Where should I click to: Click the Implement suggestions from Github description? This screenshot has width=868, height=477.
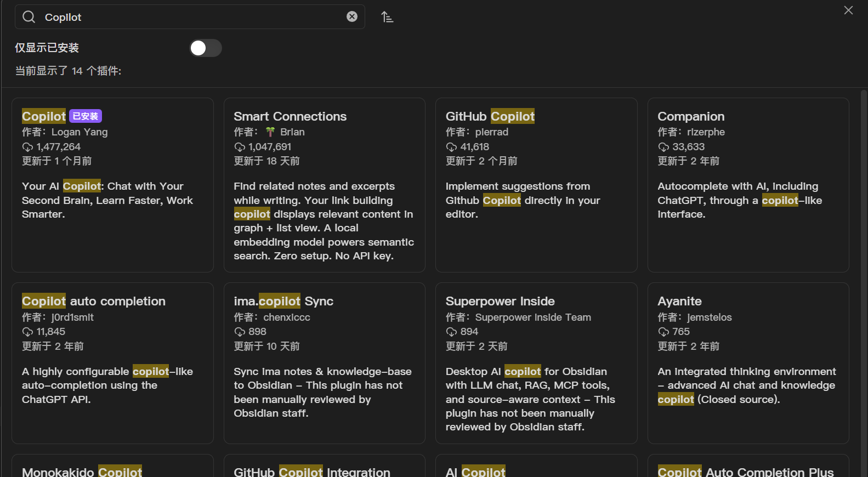coord(523,200)
